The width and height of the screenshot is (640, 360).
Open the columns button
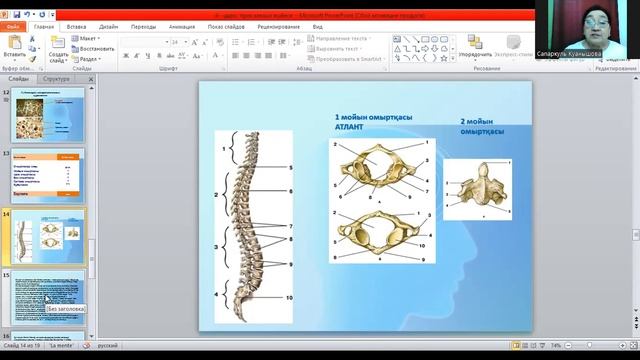284,56
